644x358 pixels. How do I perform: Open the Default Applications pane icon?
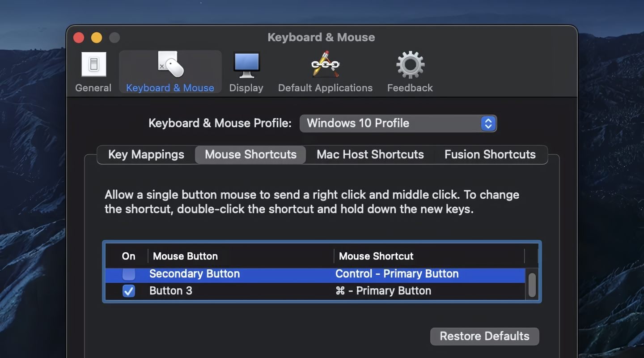[x=325, y=65]
